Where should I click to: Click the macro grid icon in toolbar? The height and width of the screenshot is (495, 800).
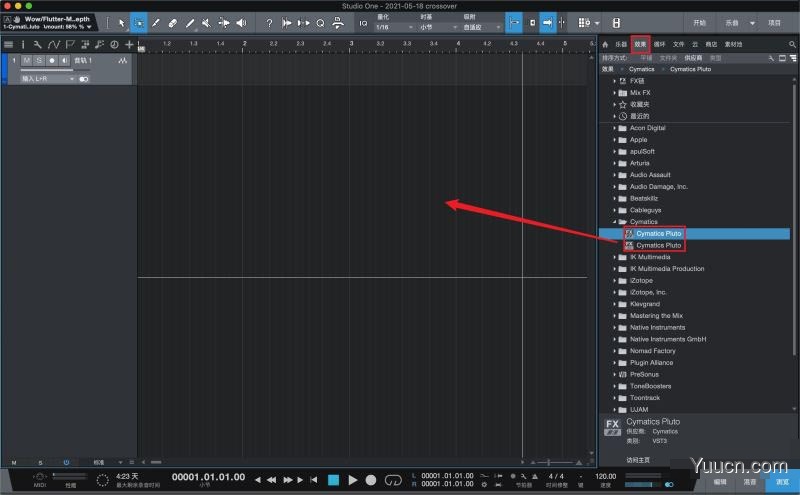(x=584, y=23)
